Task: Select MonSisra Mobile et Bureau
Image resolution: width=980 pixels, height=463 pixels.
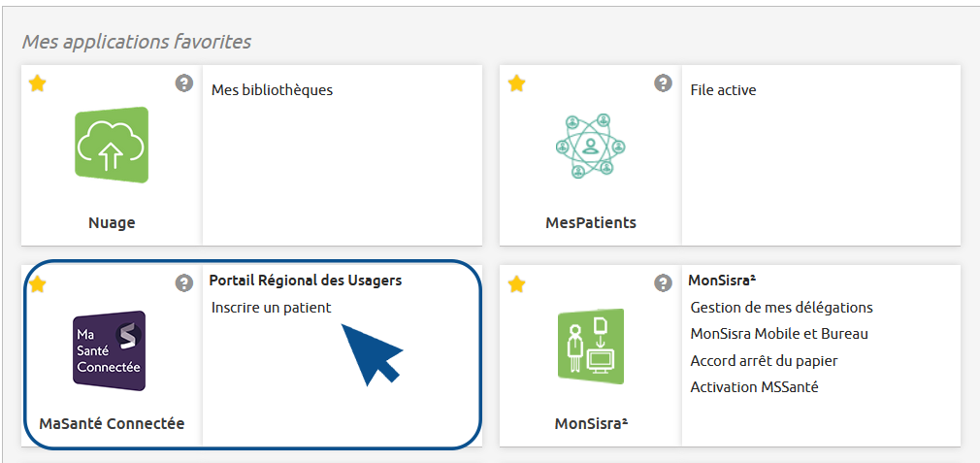Action: pos(779,334)
